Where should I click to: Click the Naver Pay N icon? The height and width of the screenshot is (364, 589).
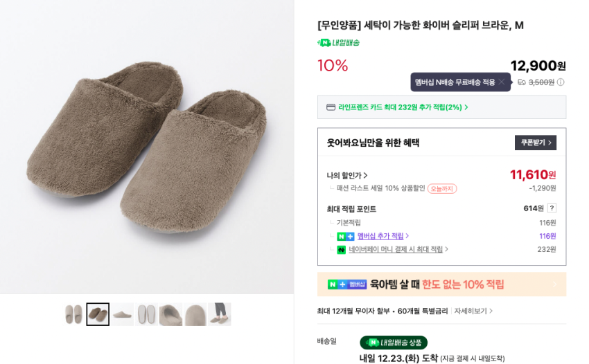coord(341,250)
